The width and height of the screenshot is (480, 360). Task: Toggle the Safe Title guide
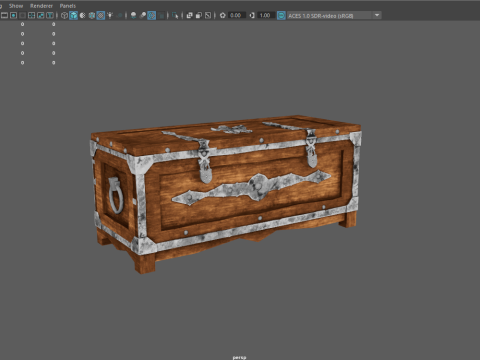[x=50, y=15]
